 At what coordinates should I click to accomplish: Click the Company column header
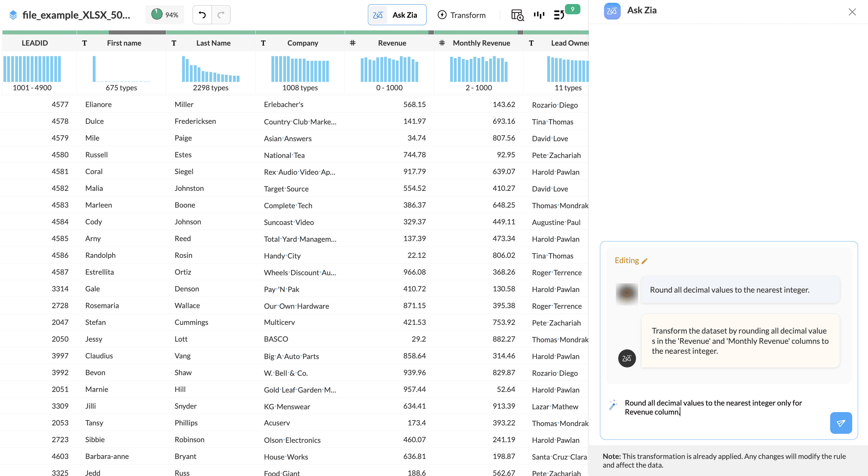tap(302, 43)
